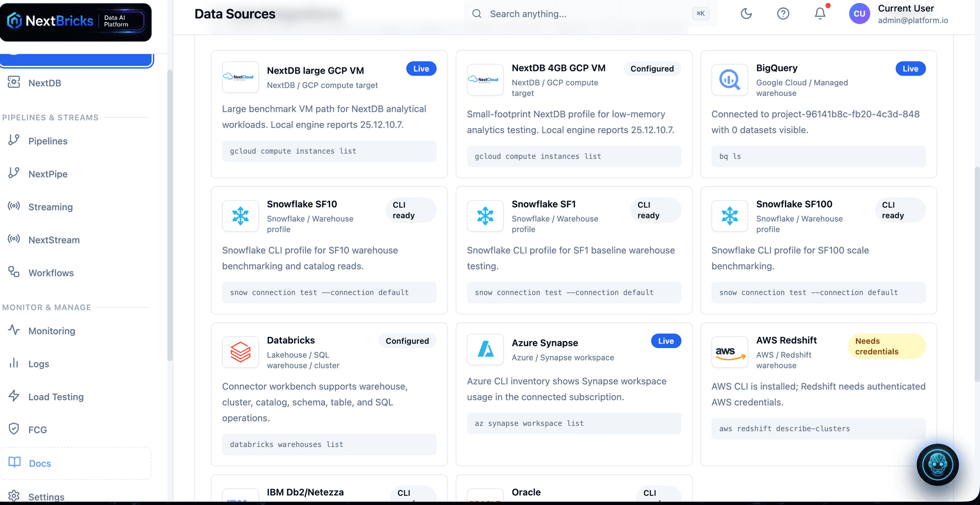The height and width of the screenshot is (505, 980).
Task: Toggle dark mode moon icon
Action: tap(746, 14)
